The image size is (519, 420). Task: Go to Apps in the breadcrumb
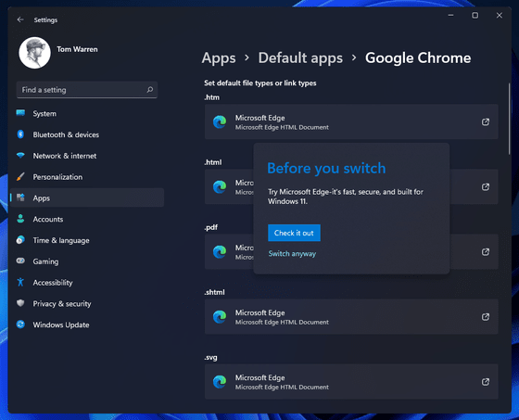click(x=219, y=58)
